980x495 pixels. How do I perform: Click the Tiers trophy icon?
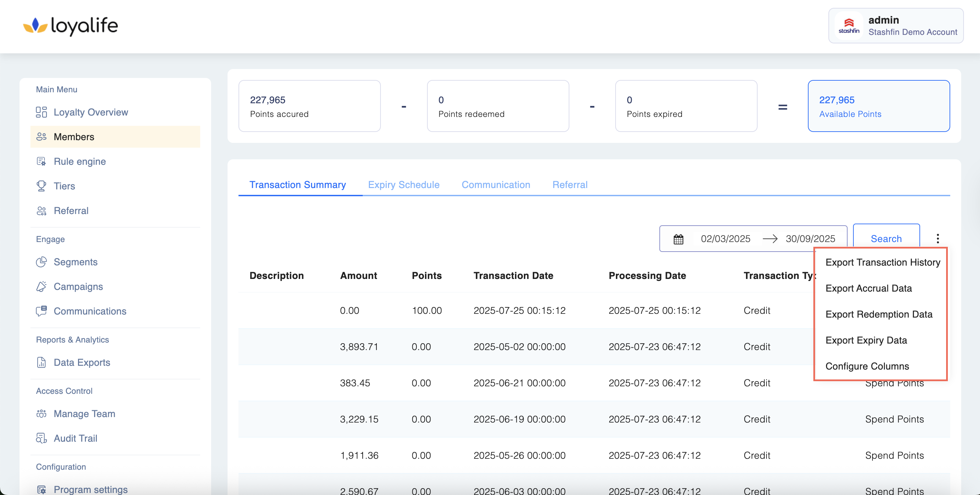point(41,186)
